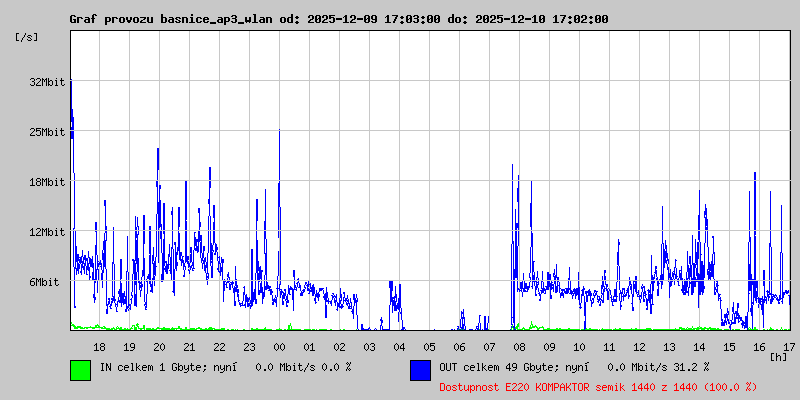Click the '14' hour tick label
The height and width of the screenshot is (400, 800).
coord(699,347)
